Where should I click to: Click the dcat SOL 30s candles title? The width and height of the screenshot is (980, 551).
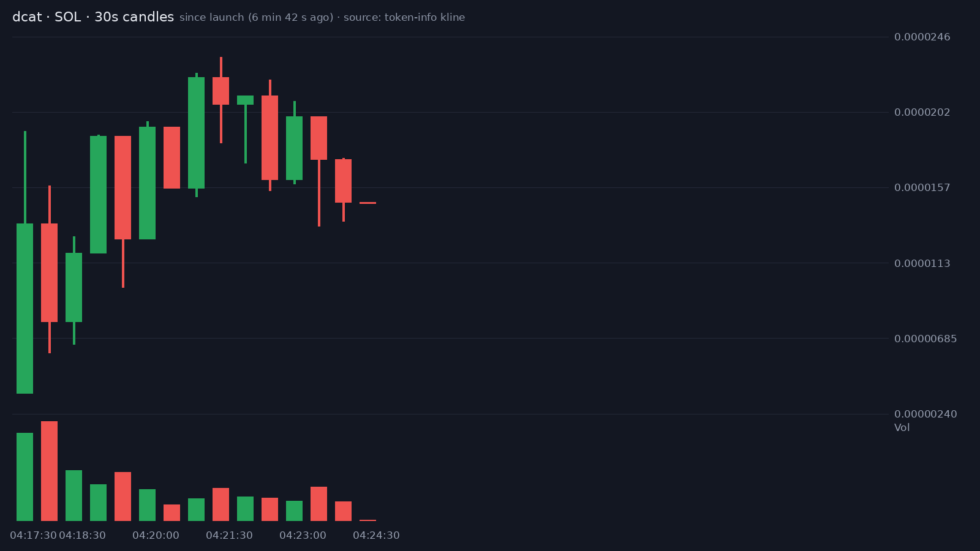[93, 17]
